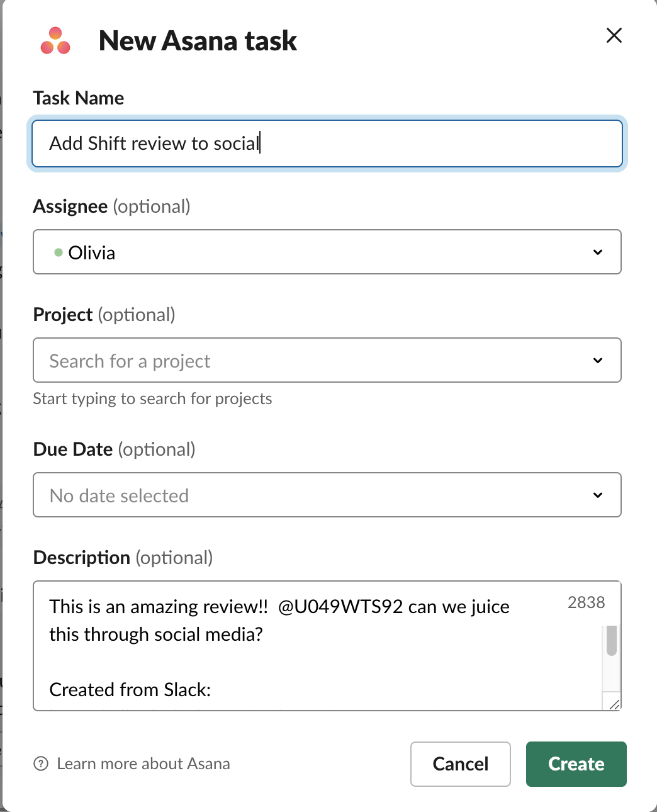Expand the Project field chevron arrow
The width and height of the screenshot is (657, 812).
tap(598, 361)
